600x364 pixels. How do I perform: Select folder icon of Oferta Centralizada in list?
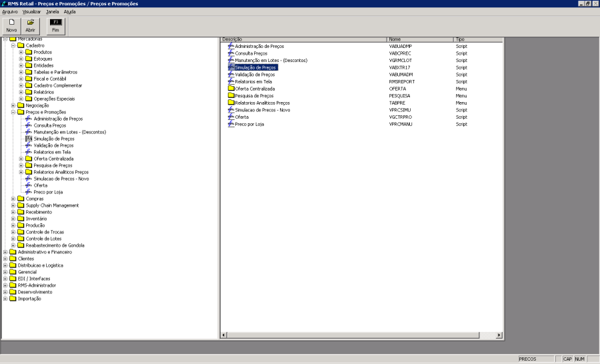click(231, 89)
